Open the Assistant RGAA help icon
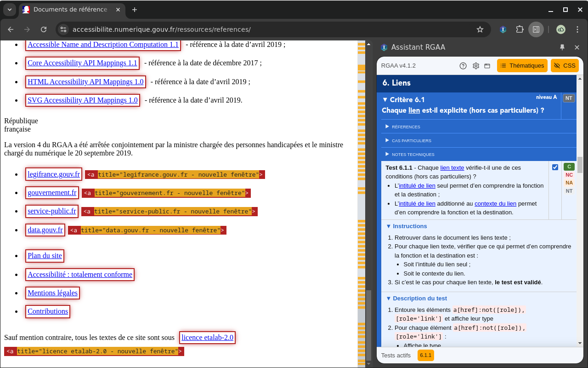 click(x=463, y=66)
